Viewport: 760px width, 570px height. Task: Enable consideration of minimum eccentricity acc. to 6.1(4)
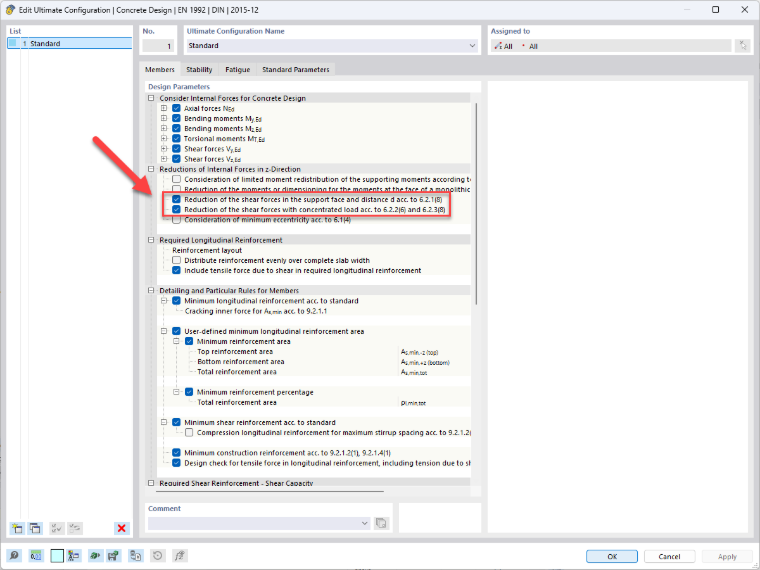[176, 220]
